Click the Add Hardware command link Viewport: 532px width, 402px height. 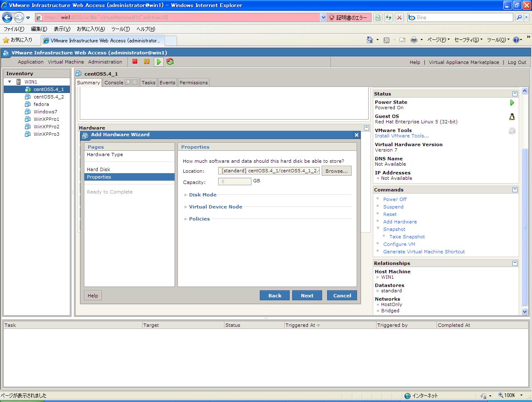400,222
